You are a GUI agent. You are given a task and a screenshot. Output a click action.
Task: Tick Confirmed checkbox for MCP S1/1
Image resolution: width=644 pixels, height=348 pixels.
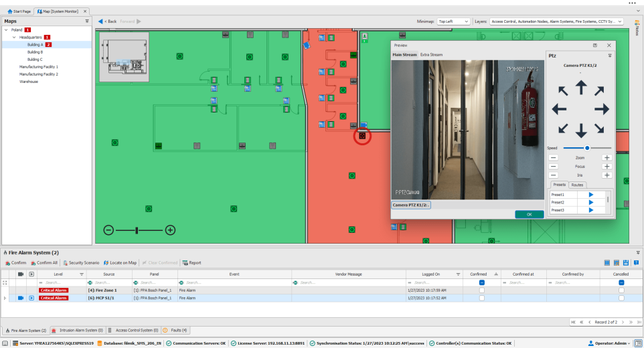coord(482,298)
